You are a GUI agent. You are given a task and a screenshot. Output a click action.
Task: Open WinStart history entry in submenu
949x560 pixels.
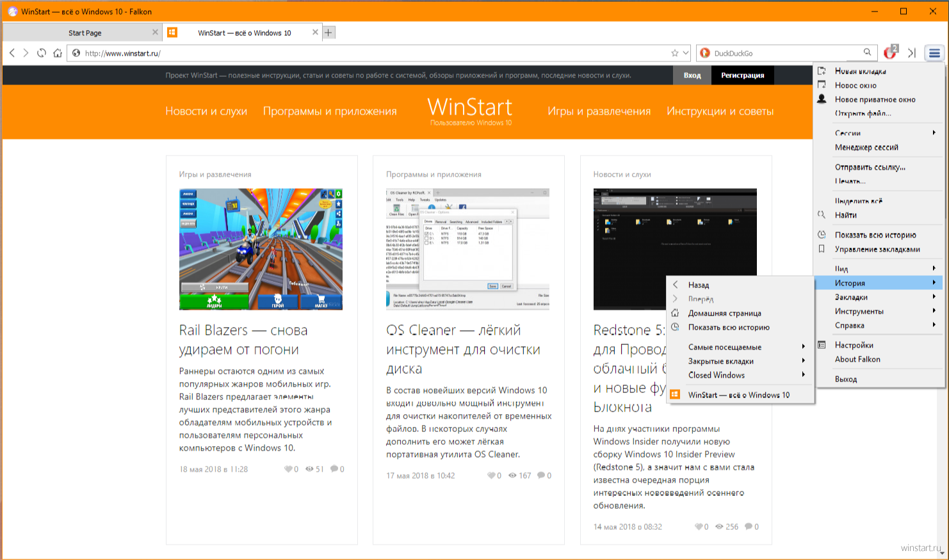tap(740, 395)
